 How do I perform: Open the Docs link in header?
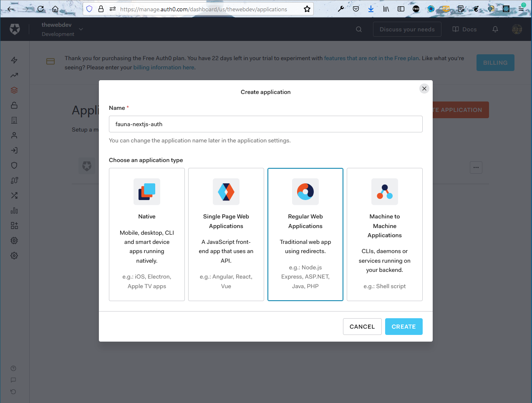(x=464, y=29)
